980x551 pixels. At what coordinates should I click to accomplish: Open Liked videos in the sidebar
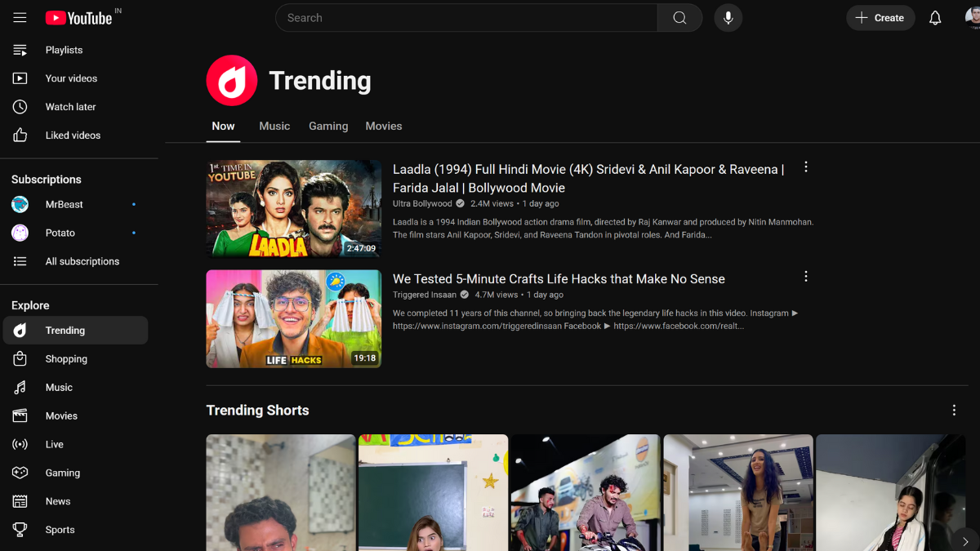coord(73,136)
